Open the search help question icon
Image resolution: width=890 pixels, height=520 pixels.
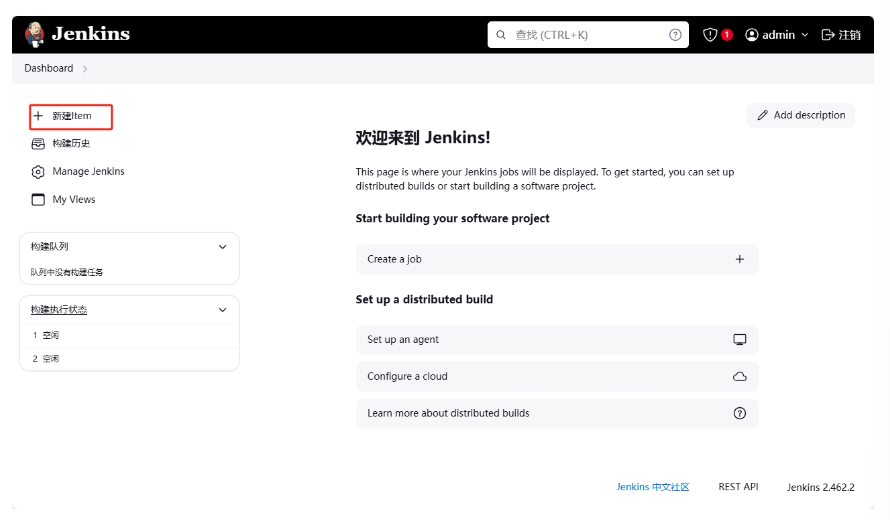coord(675,35)
